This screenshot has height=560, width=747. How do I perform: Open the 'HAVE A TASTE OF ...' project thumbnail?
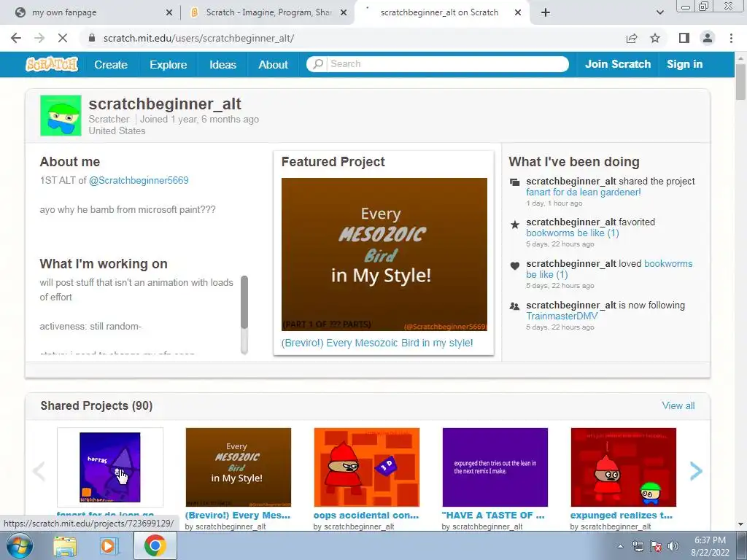pos(495,467)
